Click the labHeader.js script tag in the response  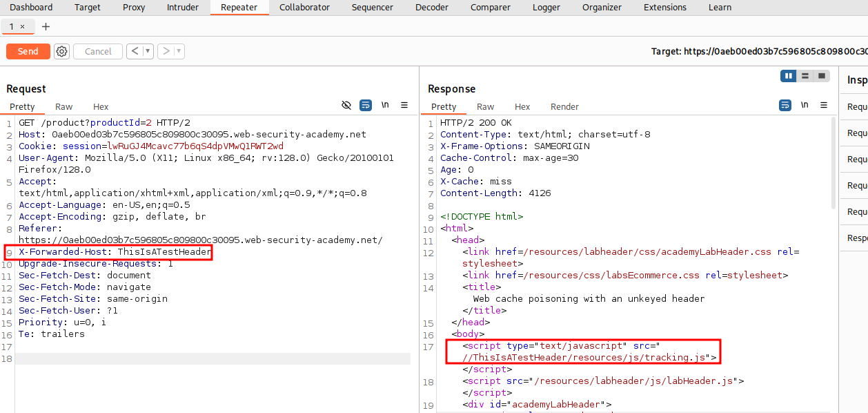tap(603, 381)
